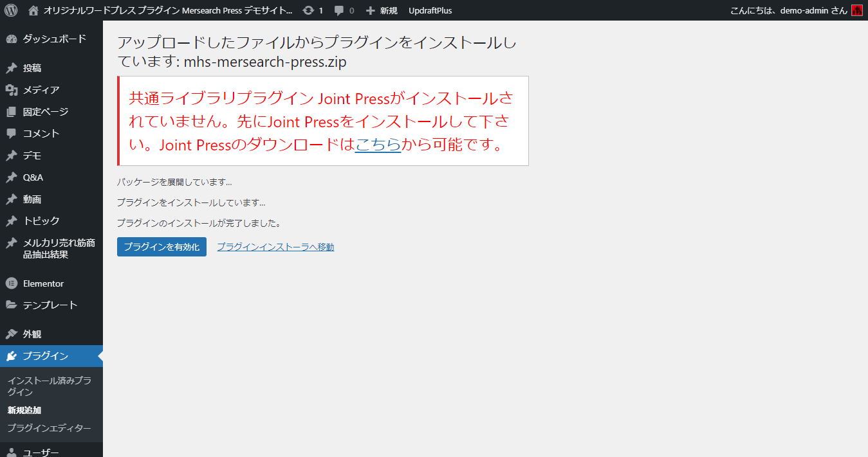Image resolution: width=868 pixels, height=457 pixels.
Task: Open インストール済みプラグイン submenu
Action: (50, 386)
